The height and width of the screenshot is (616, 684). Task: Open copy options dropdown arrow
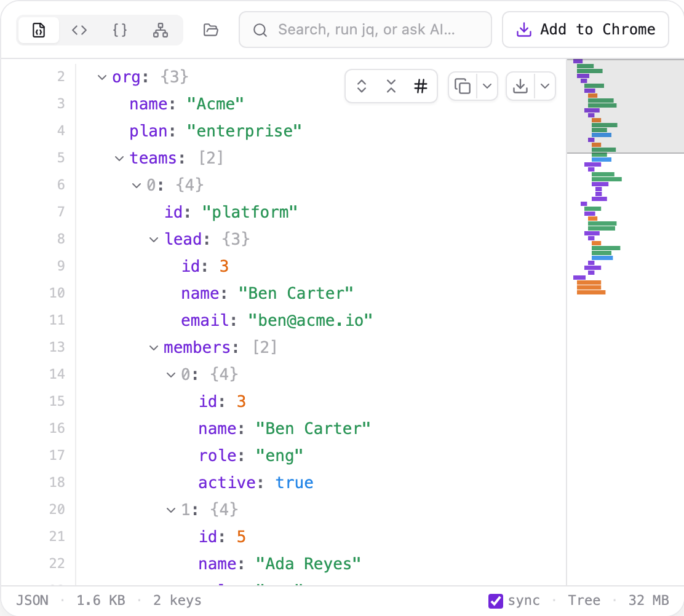[x=487, y=86]
